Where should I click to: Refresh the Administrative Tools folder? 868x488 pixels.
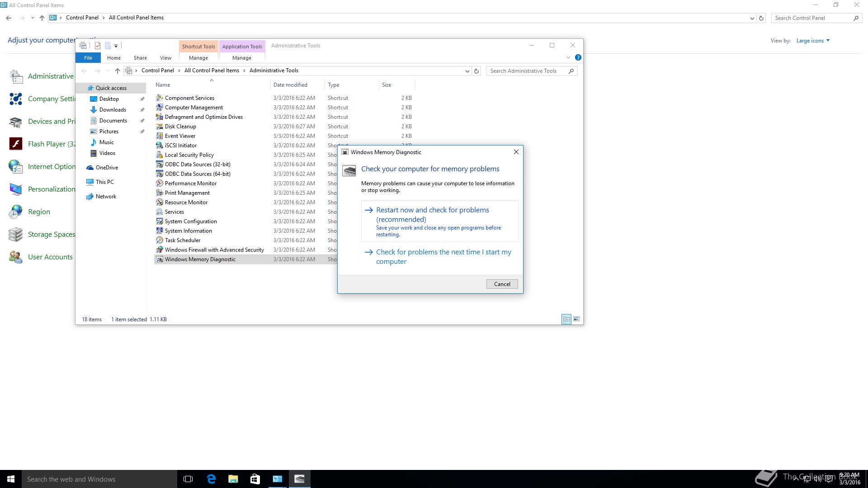(x=476, y=71)
